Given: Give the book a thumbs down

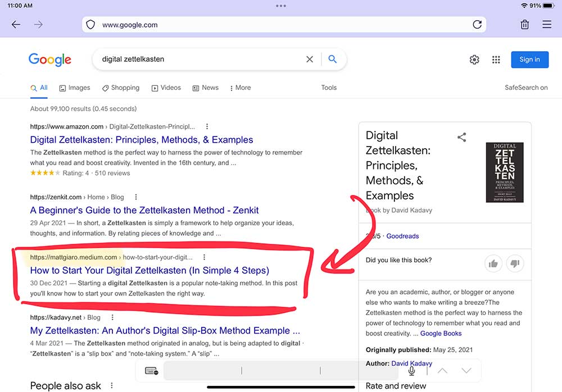Looking at the screenshot, I should click(x=515, y=264).
